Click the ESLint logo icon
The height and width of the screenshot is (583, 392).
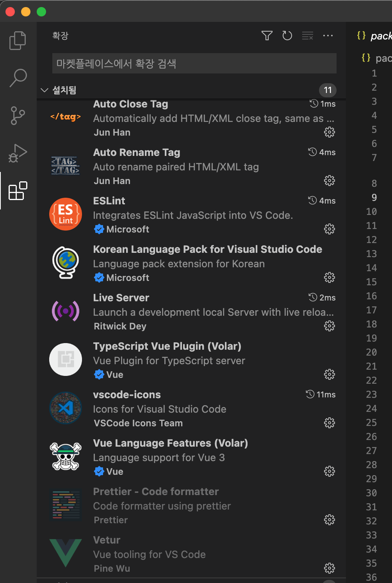(66, 214)
